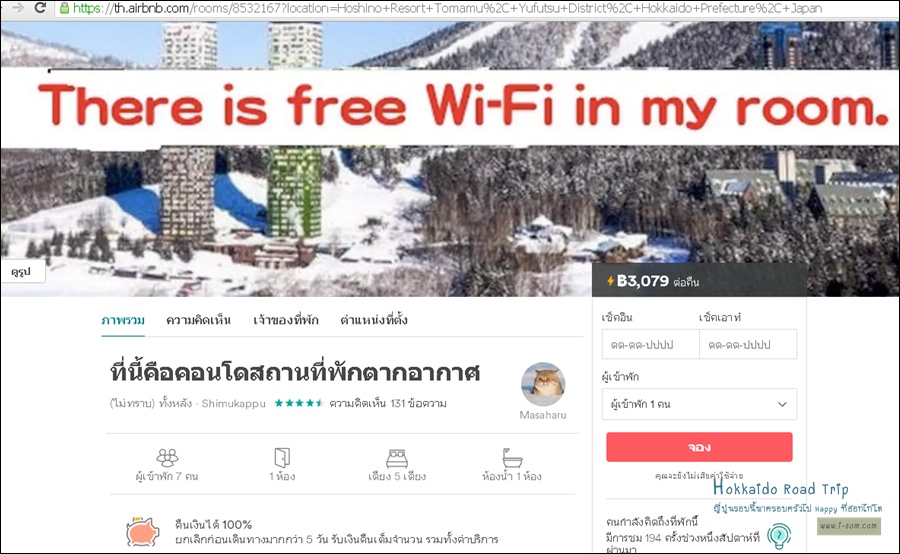Click the red จอง booking button

(x=699, y=447)
